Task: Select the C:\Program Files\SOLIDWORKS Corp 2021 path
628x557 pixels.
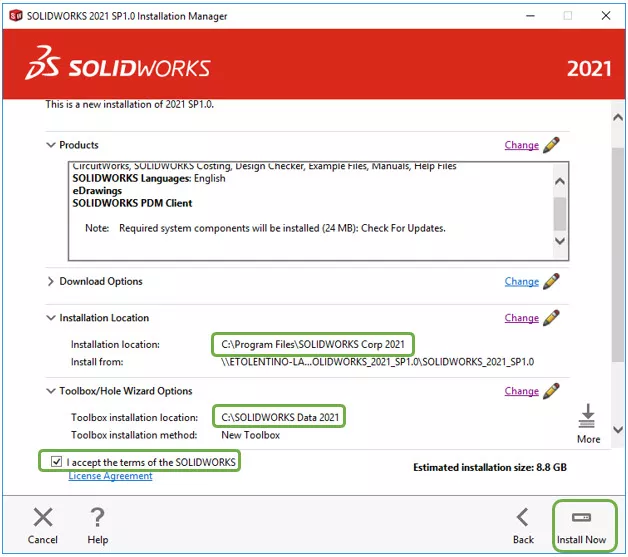Action: pyautogui.click(x=313, y=344)
